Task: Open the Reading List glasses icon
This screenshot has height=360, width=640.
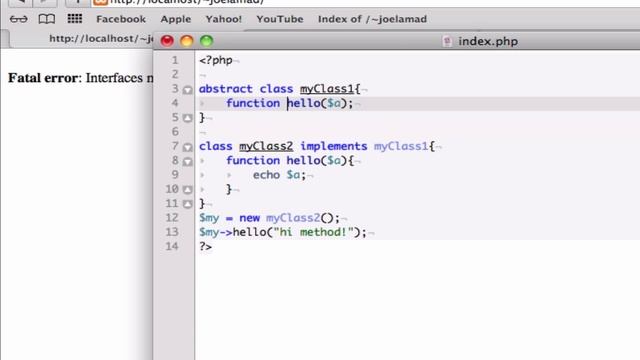Action: tap(18, 19)
